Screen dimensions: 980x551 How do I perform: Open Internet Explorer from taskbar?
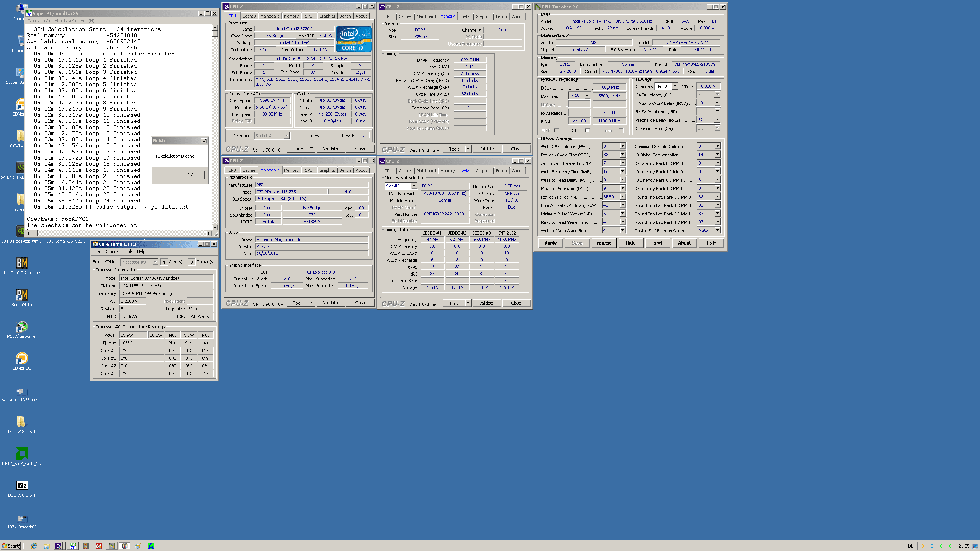click(x=34, y=546)
